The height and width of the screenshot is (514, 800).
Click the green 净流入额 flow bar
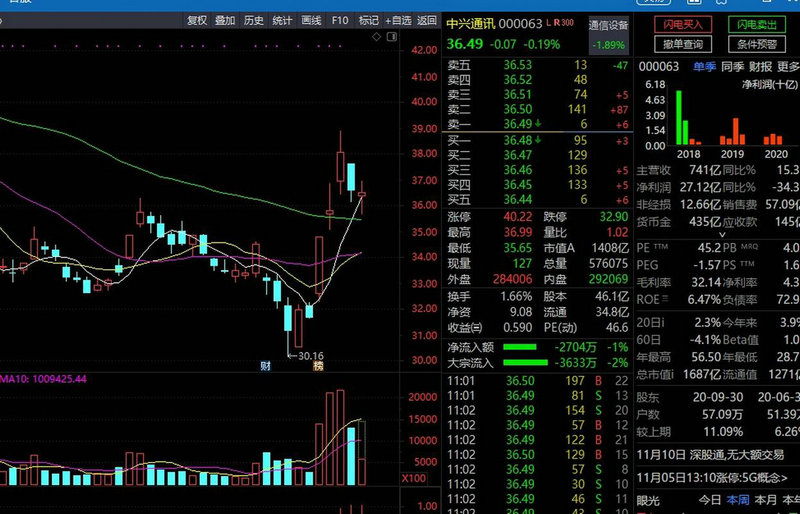tap(532, 346)
